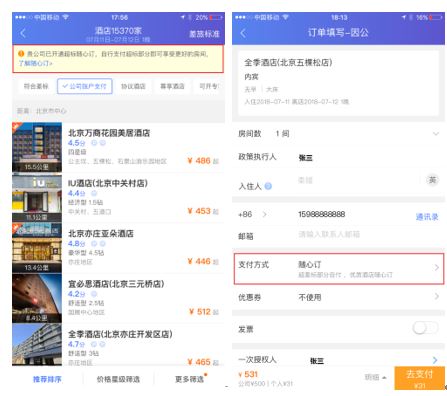Open the 通讯录 contacts link
The image size is (447, 396).
[x=427, y=217]
